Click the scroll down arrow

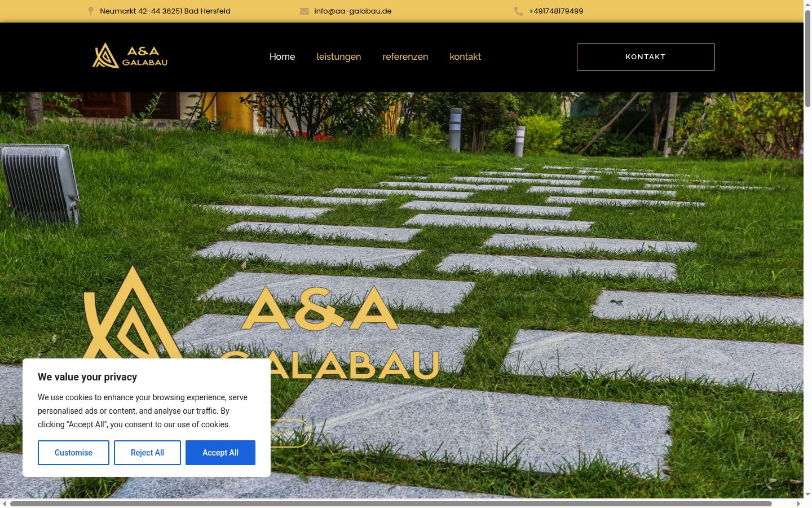coord(807,494)
